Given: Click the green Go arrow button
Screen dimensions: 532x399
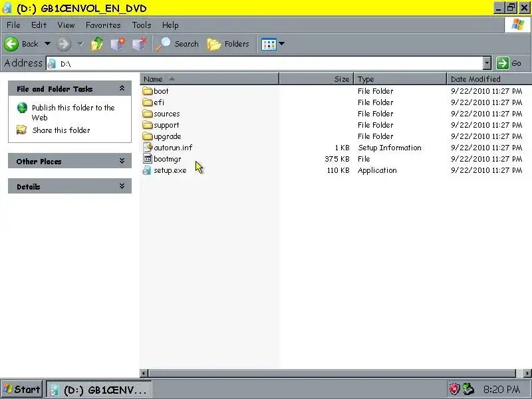Looking at the screenshot, I should (x=503, y=63).
